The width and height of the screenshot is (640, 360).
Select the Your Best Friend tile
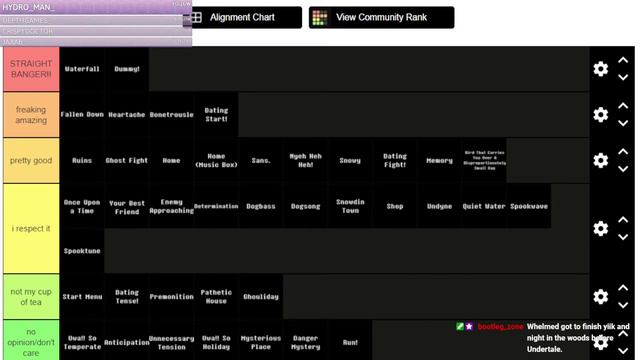(127, 206)
